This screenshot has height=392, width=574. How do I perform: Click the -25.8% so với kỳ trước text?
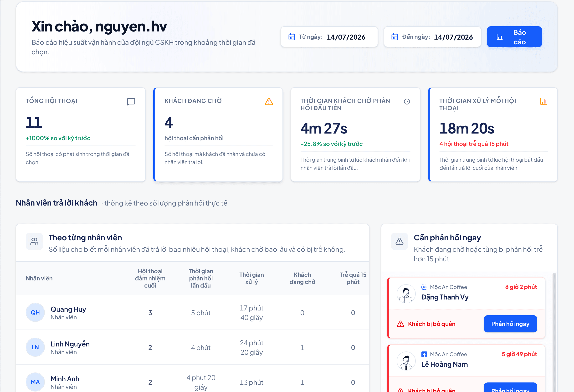[x=332, y=144]
